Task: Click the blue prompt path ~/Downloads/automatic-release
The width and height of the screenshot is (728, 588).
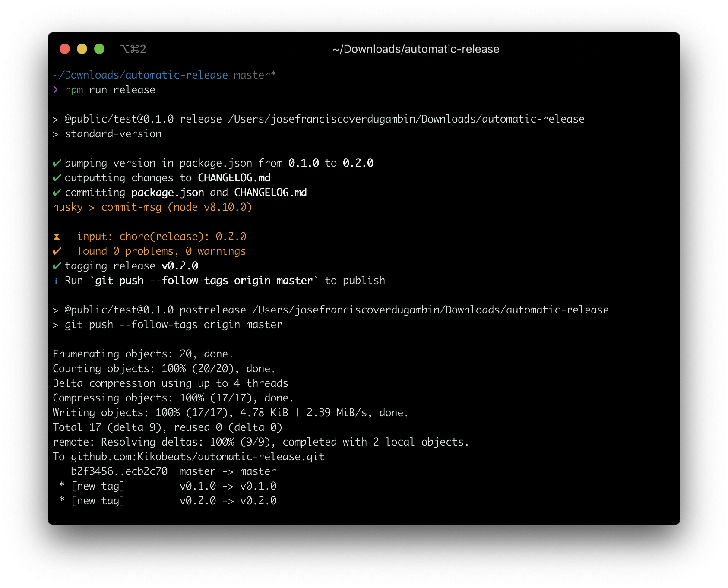Action: 140,75
